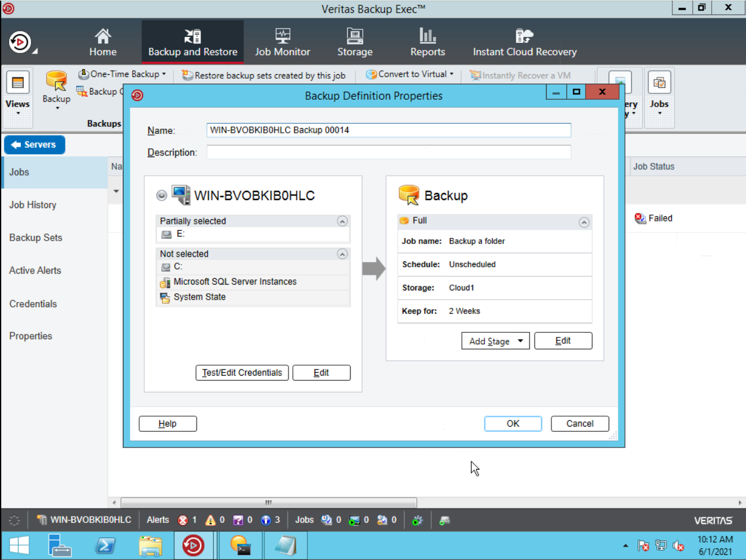Cancel the Backup Definition Properties dialog
This screenshot has width=746, height=560.
(x=580, y=424)
